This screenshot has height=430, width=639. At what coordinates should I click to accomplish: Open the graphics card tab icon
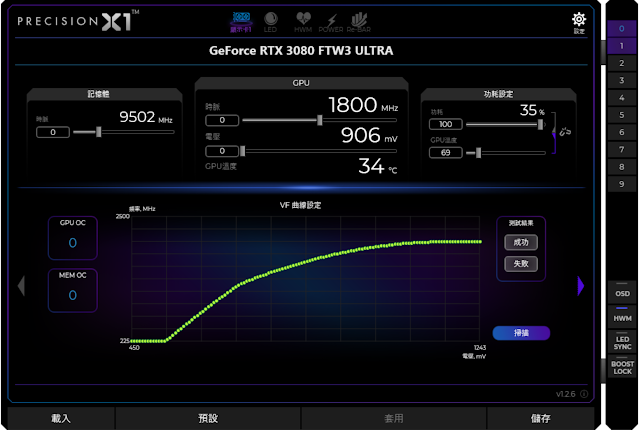(241, 22)
